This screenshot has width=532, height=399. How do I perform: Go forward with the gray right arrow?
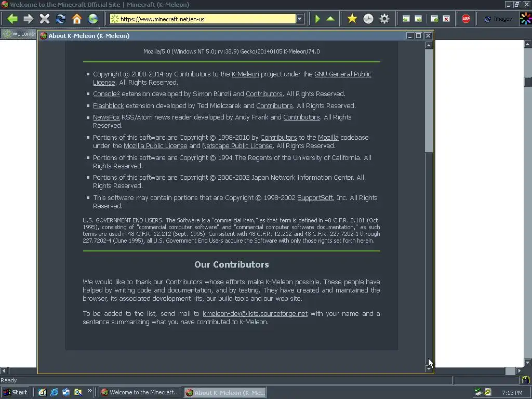29,19
